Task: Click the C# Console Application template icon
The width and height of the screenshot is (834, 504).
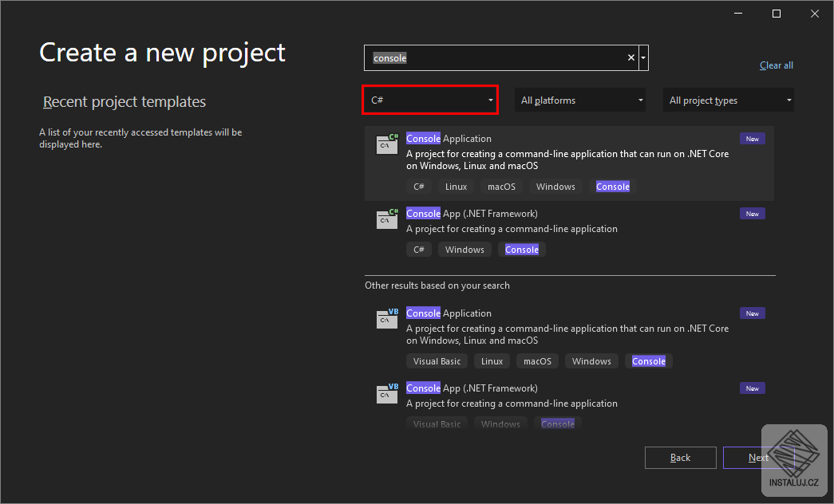Action: point(386,144)
